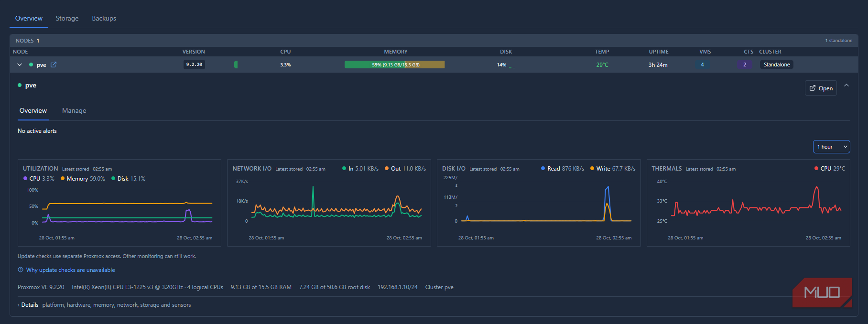Click the version 9.2.20 badge

194,65
